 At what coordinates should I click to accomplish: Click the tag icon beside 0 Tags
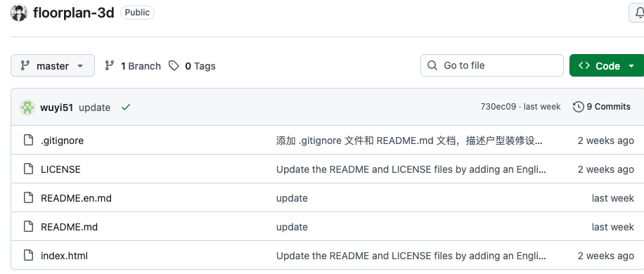pyautogui.click(x=174, y=65)
